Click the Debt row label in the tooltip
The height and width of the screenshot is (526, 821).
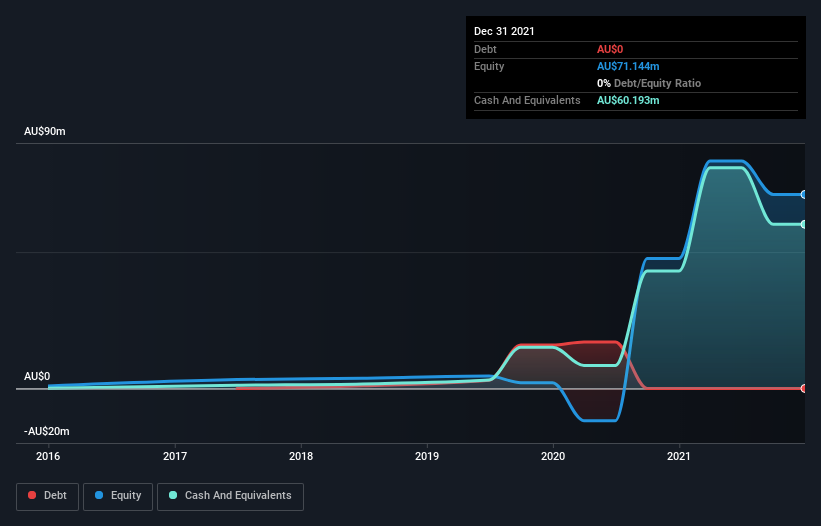(x=485, y=49)
